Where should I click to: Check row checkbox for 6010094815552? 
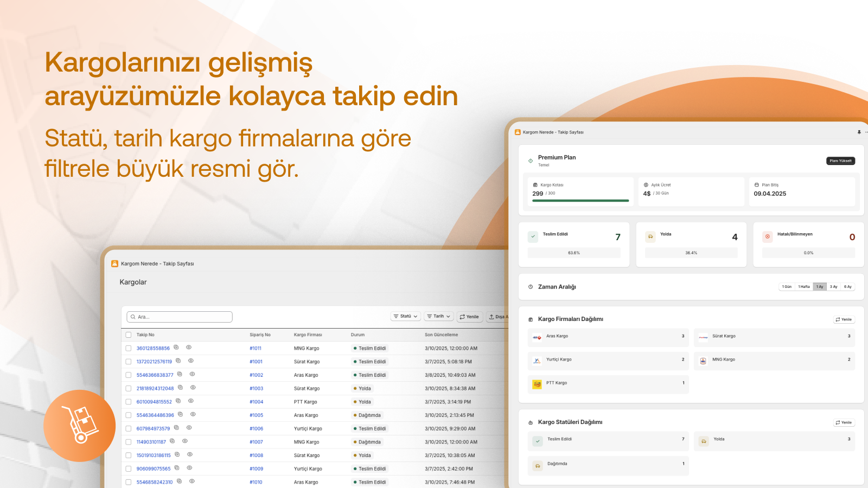[x=129, y=402]
